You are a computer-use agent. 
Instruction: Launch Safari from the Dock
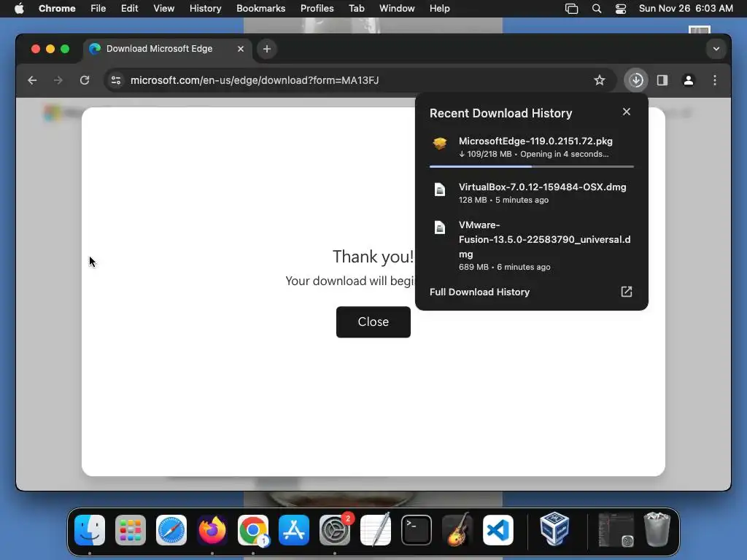click(171, 530)
